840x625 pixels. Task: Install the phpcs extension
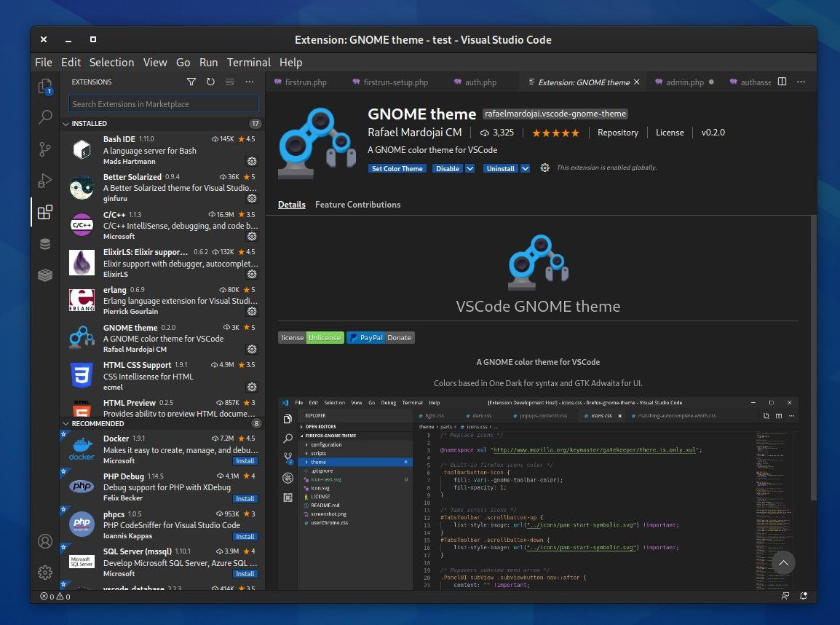[245, 537]
